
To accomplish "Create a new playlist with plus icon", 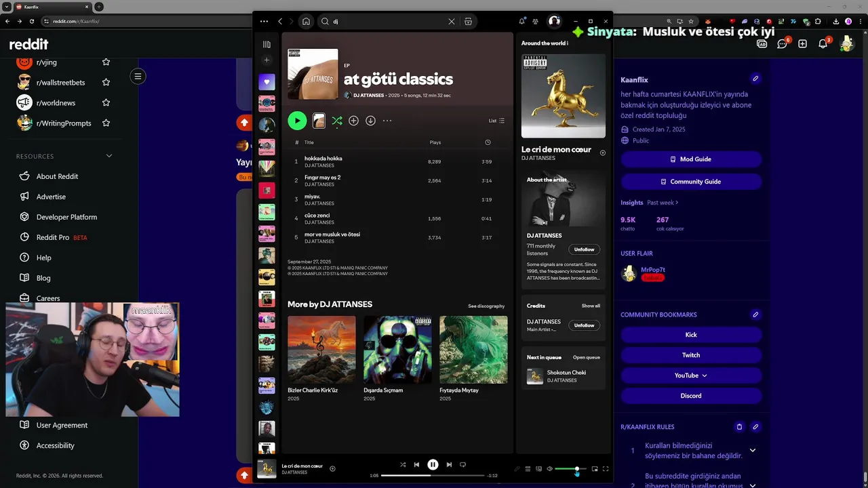I will tap(267, 60).
